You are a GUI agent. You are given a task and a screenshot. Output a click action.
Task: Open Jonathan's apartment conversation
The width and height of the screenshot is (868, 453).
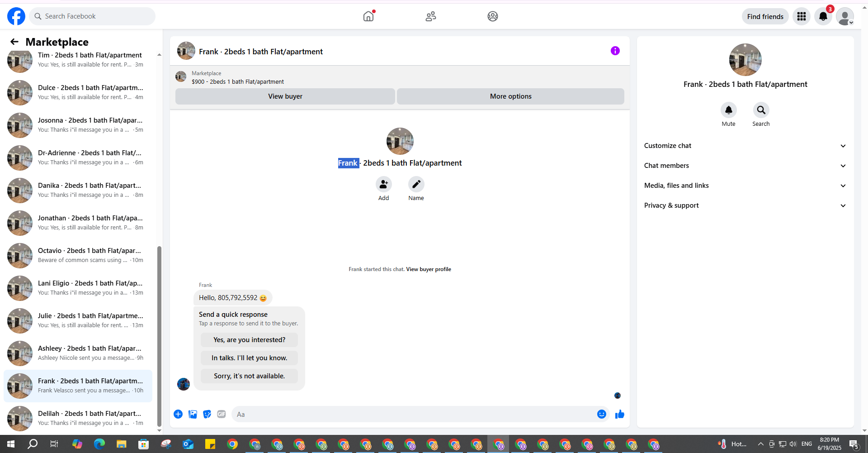78,223
